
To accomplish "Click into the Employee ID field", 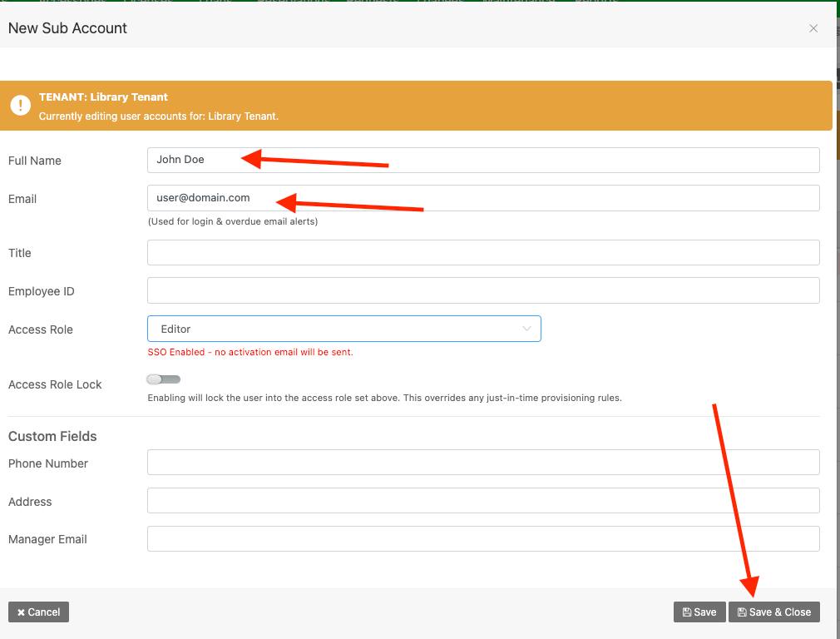I will [482, 290].
